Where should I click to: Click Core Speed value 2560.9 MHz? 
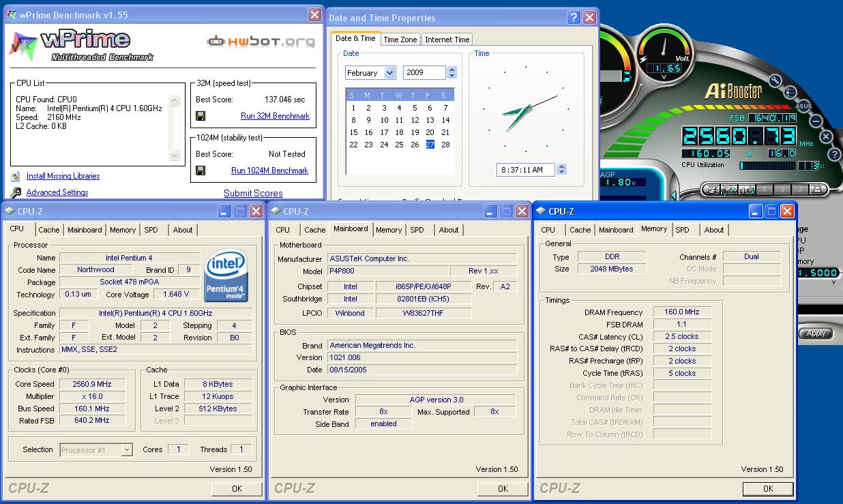coord(92,384)
